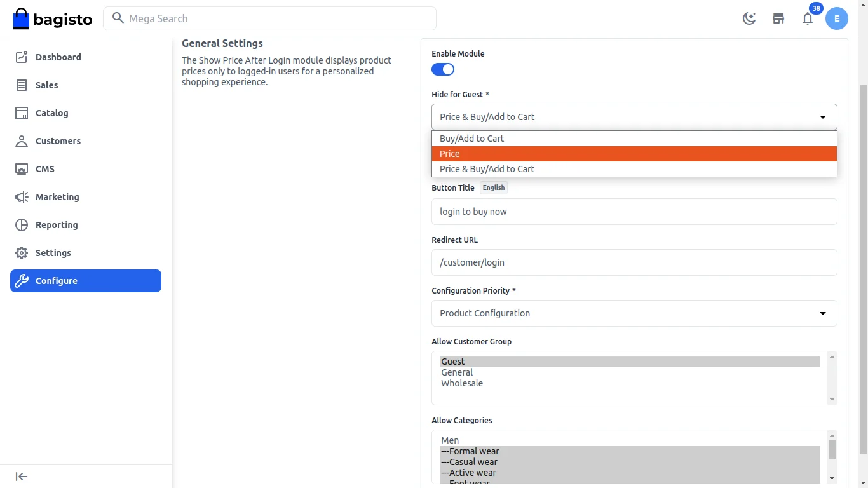Screen dimensions: 868x488
Task: Collapse the sidebar with the arrow button
Action: pos(20,476)
